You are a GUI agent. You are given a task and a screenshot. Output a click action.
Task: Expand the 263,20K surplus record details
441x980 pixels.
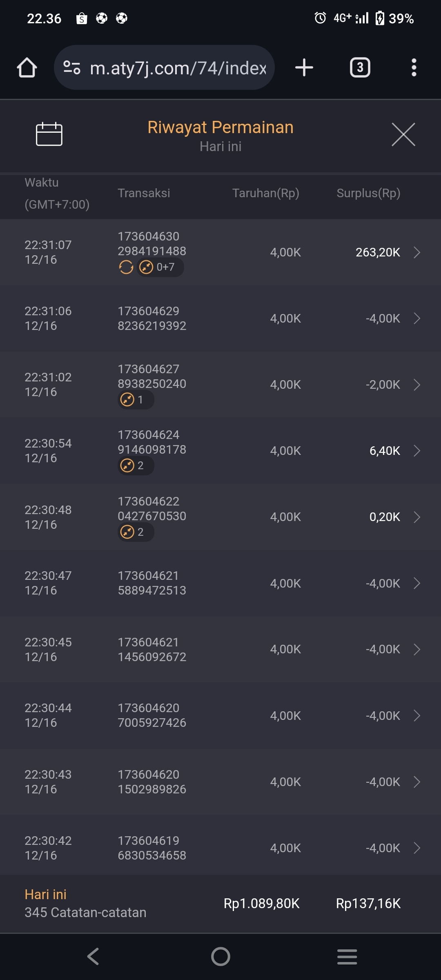click(416, 252)
